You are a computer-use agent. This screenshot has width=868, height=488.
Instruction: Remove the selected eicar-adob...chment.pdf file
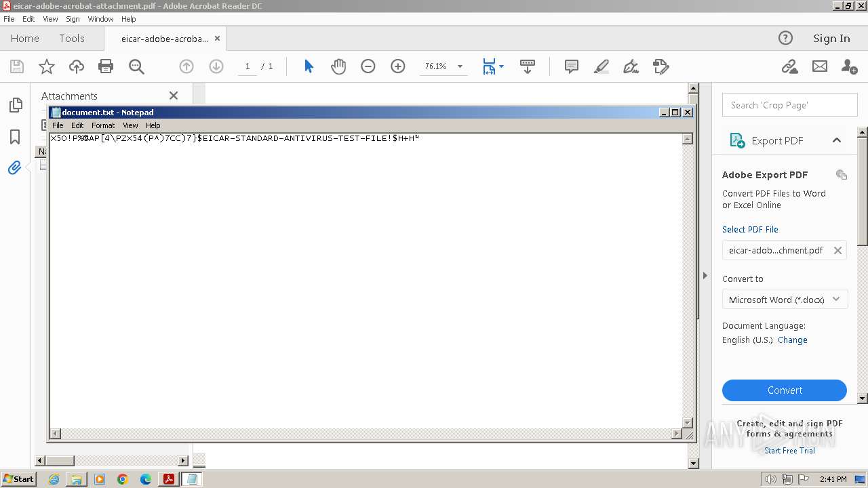point(837,250)
